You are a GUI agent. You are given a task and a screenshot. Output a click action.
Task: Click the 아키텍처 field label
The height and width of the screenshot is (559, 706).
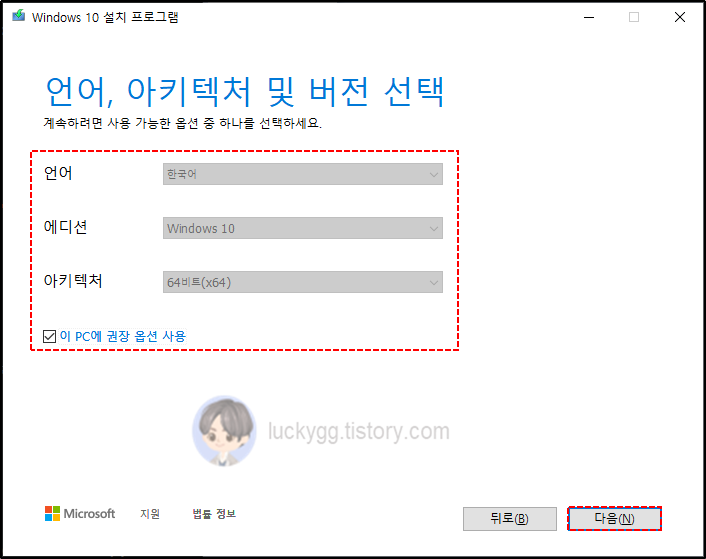[73, 281]
